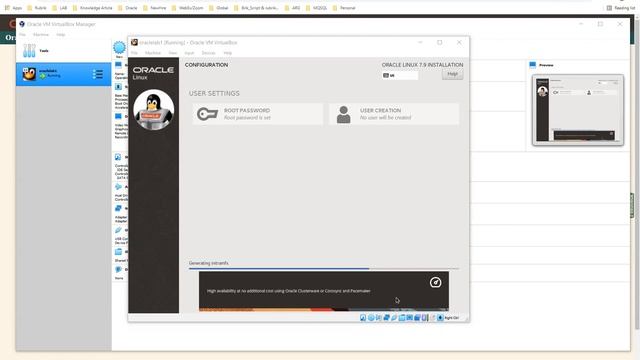This screenshot has width=640, height=360.
Task: Click the Root Password key icon
Action: (x=207, y=114)
